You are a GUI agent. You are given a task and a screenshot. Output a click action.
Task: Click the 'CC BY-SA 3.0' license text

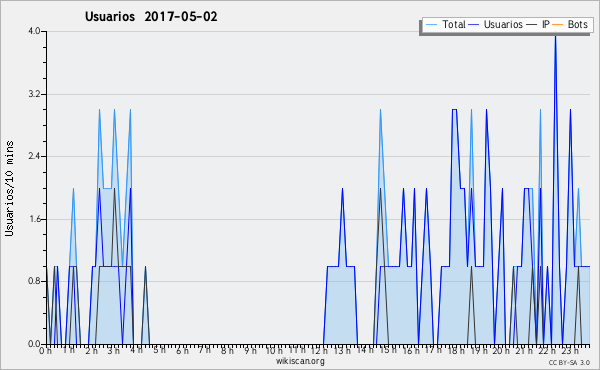point(569,362)
